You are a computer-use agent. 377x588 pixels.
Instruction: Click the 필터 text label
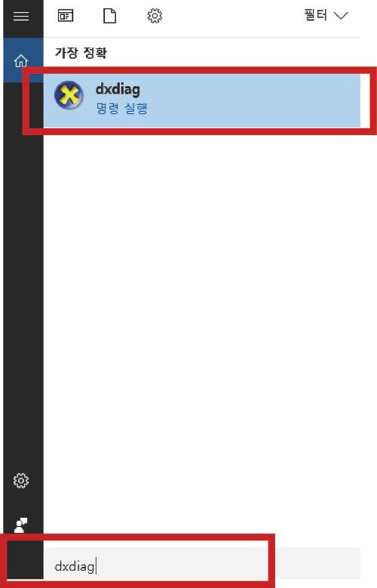point(315,15)
